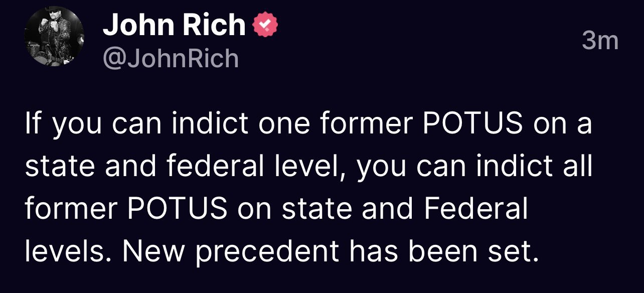Screen dimensions: 644x293
Task: Open the John Rich display name
Action: (x=174, y=26)
